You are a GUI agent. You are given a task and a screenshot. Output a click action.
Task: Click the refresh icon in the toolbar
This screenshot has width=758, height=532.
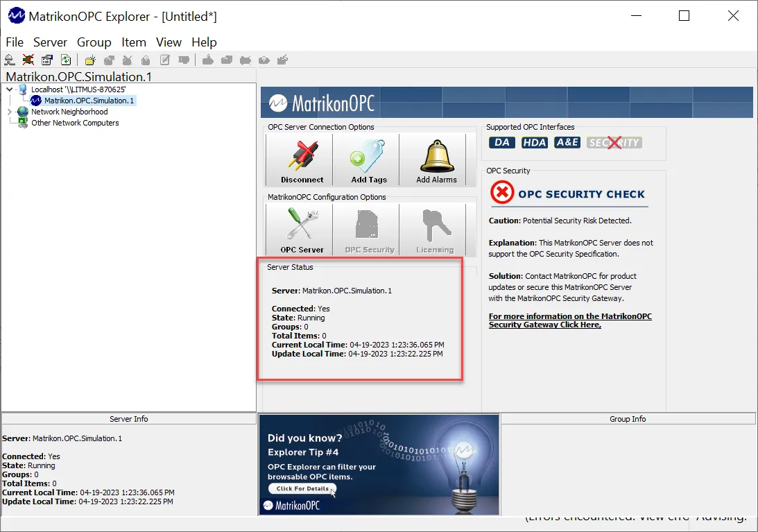tap(65, 60)
